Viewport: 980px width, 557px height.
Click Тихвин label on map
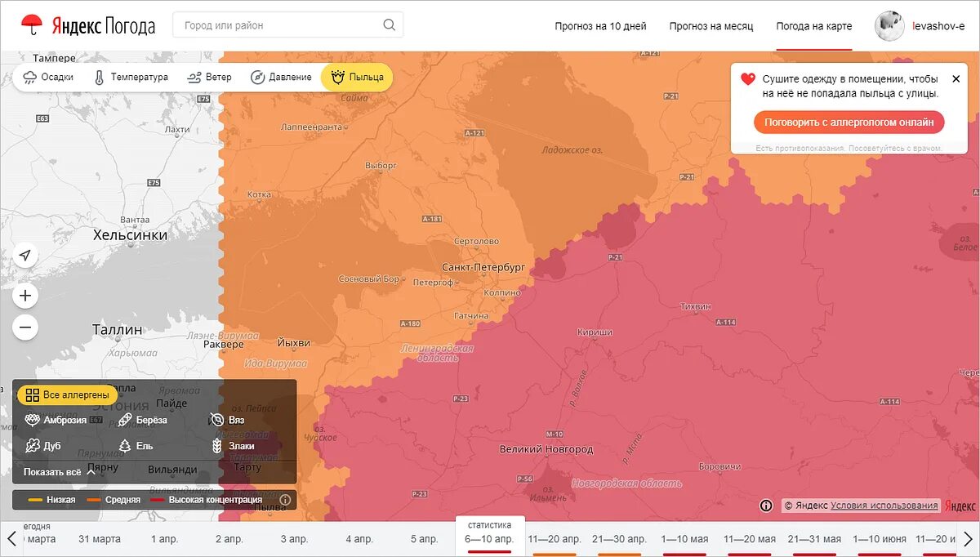[696, 306]
